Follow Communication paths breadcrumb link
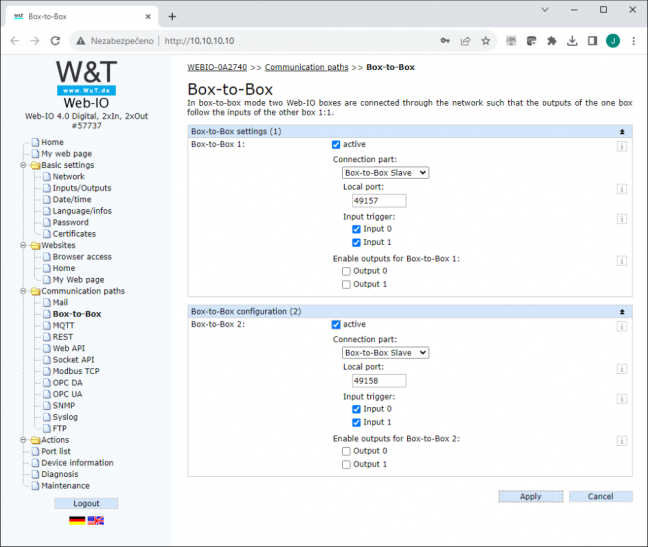648x547 pixels. pos(306,67)
